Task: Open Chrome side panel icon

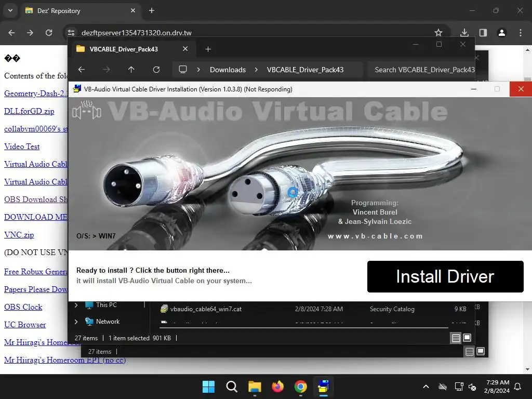Action: click(x=483, y=33)
